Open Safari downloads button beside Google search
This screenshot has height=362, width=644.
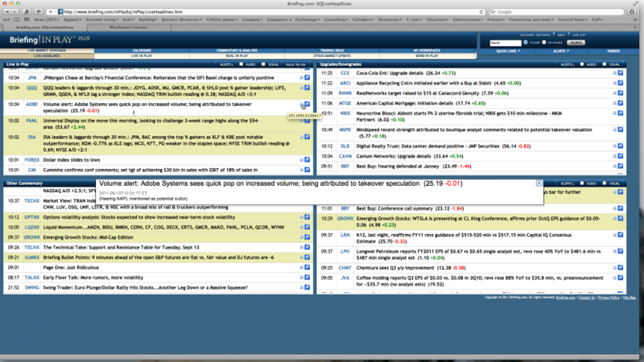coord(632,11)
